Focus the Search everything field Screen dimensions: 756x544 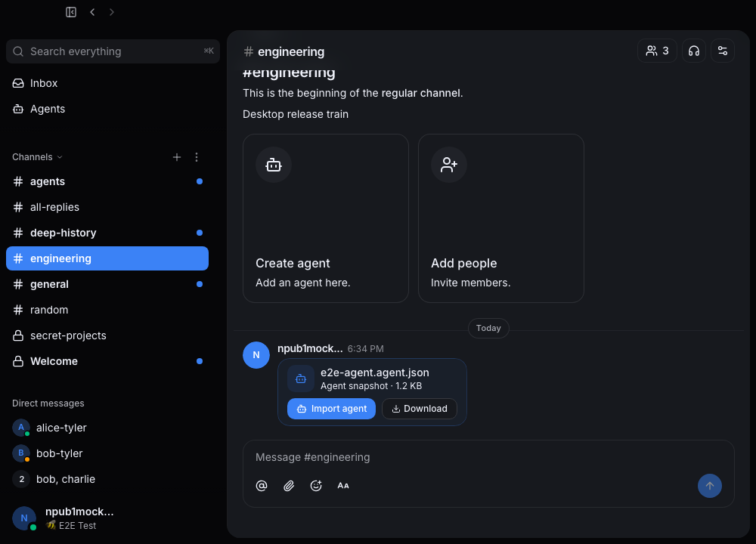click(113, 51)
